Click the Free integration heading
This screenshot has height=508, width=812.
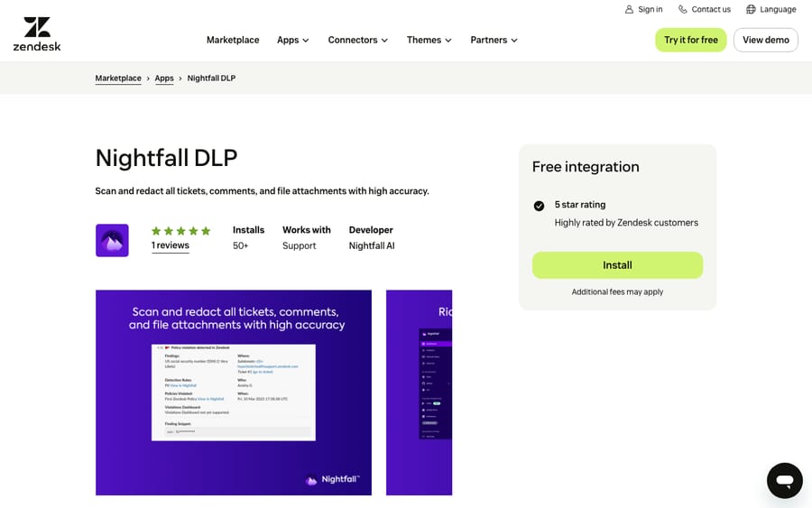[x=586, y=167]
